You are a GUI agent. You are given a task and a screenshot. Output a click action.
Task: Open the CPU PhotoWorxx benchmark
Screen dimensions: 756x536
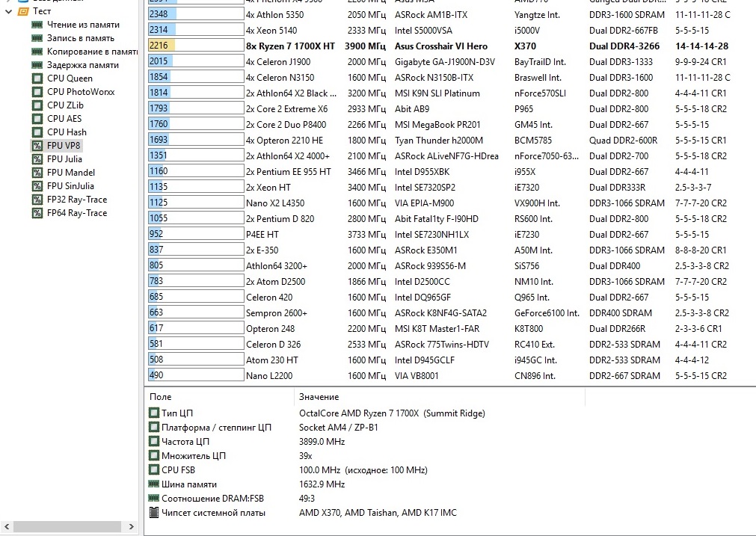81,92
